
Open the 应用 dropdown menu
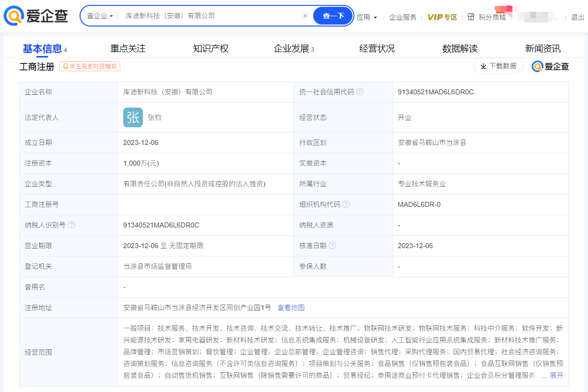(367, 17)
